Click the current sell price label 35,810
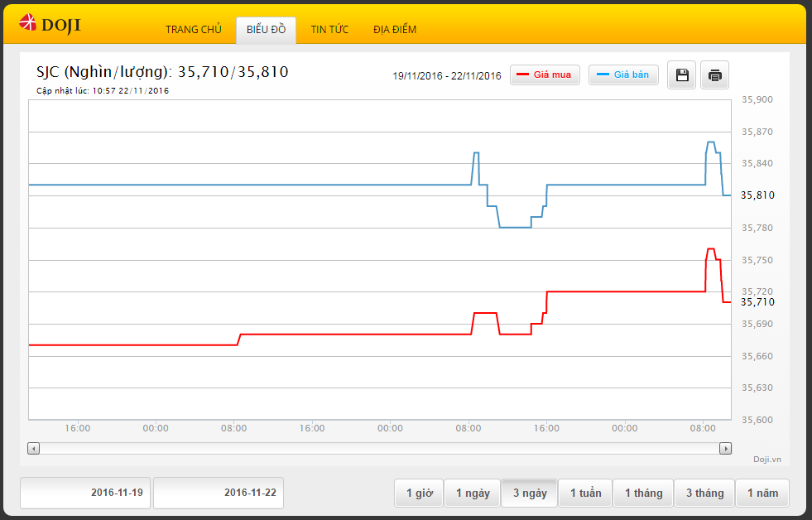Image resolution: width=812 pixels, height=520 pixels. pos(757,195)
